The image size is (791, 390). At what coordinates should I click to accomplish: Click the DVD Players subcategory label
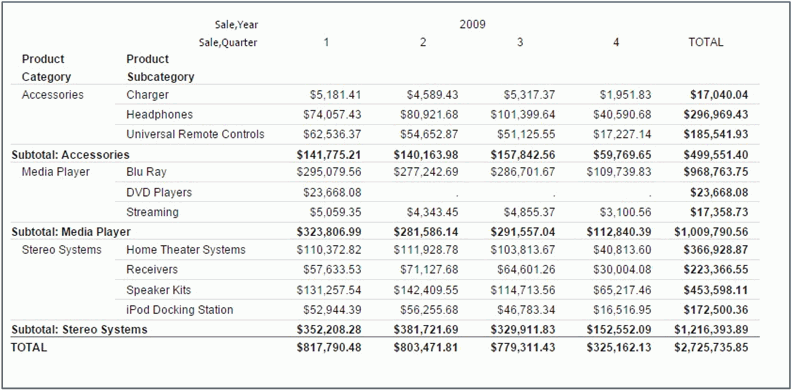159,192
